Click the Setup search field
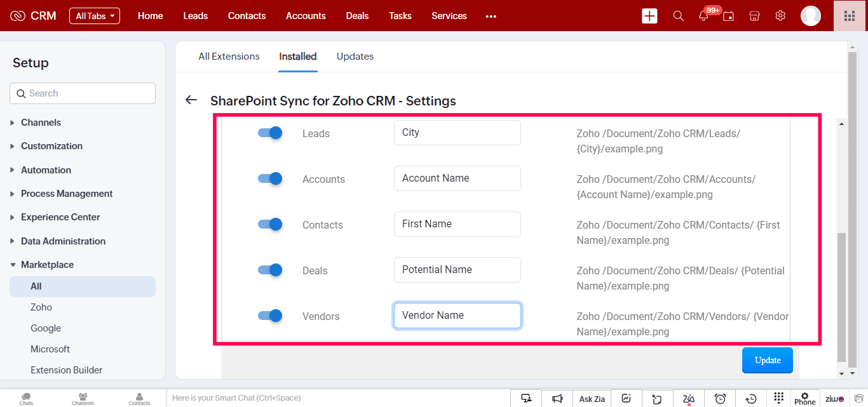The image size is (868, 407). tap(83, 93)
